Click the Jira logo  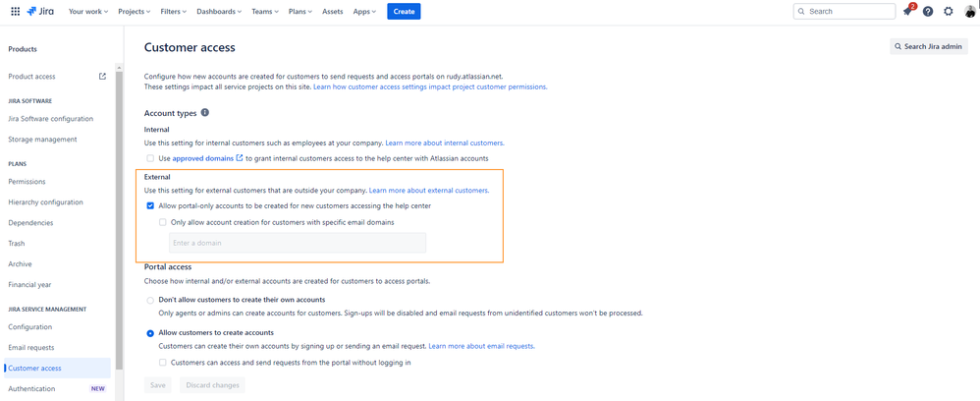click(40, 11)
